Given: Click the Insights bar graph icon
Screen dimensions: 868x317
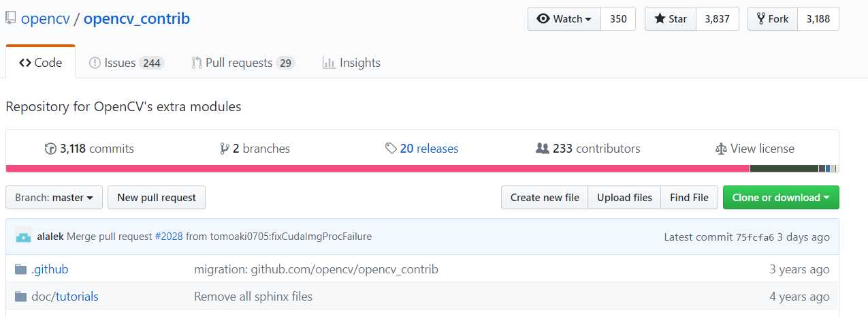Looking at the screenshot, I should coord(329,63).
